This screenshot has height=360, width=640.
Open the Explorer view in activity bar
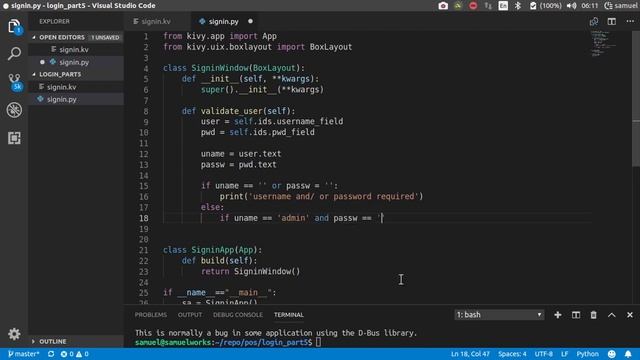[x=14, y=27]
